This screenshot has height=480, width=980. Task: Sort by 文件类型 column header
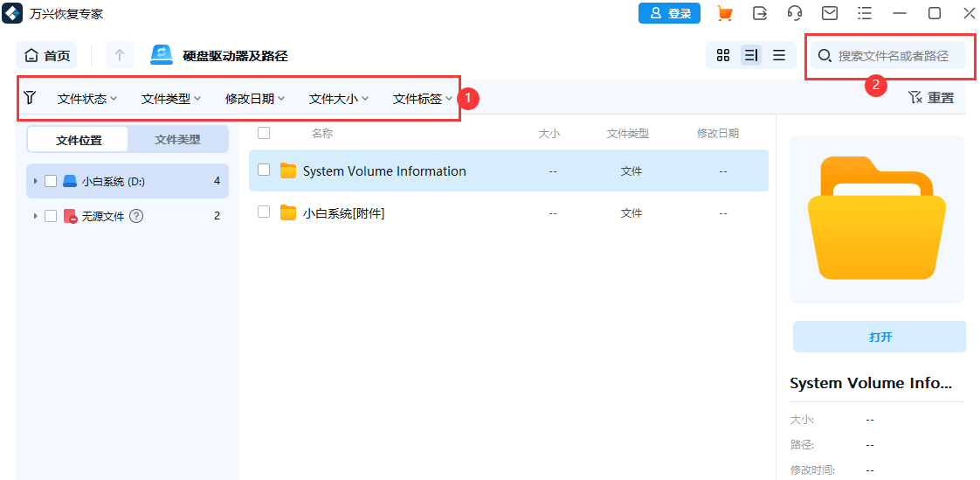pyautogui.click(x=627, y=133)
